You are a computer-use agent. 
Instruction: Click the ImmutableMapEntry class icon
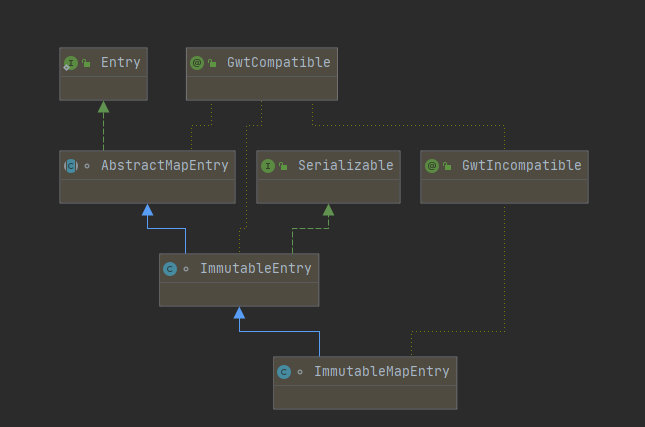[x=284, y=372]
